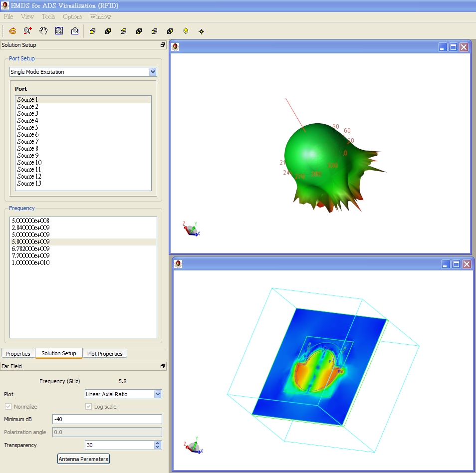Select frequency 5.800000e+009
Image resolution: width=476 pixels, height=473 pixels.
click(x=83, y=241)
